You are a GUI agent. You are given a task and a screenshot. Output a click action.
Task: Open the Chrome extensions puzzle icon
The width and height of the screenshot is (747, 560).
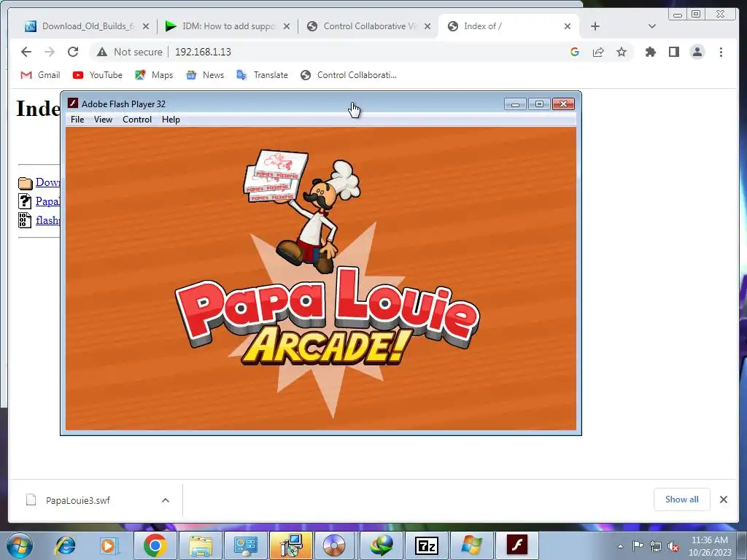tap(650, 52)
